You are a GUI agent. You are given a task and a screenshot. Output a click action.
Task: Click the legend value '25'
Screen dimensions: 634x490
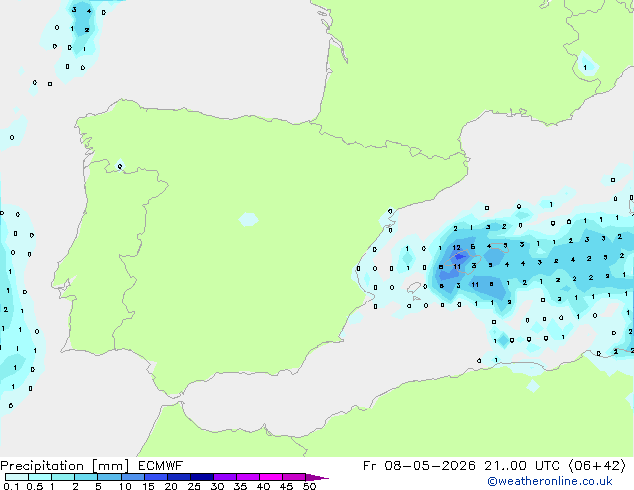point(194,486)
